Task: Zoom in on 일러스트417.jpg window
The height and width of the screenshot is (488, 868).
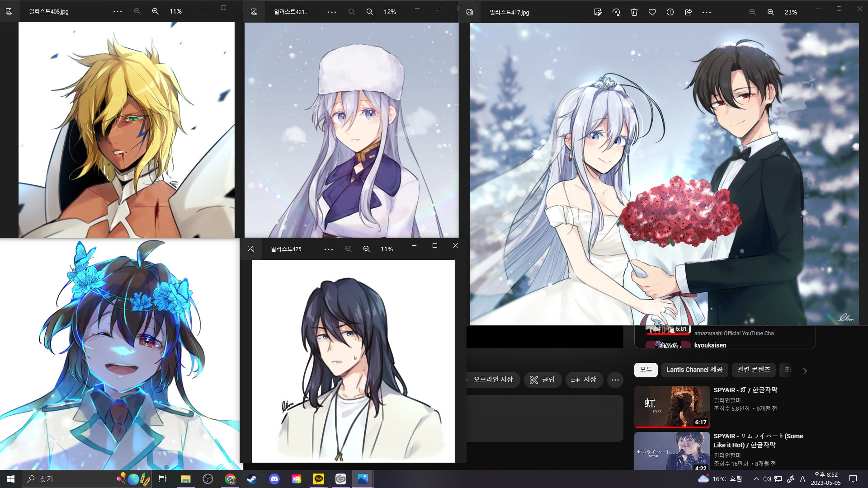Action: pyautogui.click(x=770, y=12)
